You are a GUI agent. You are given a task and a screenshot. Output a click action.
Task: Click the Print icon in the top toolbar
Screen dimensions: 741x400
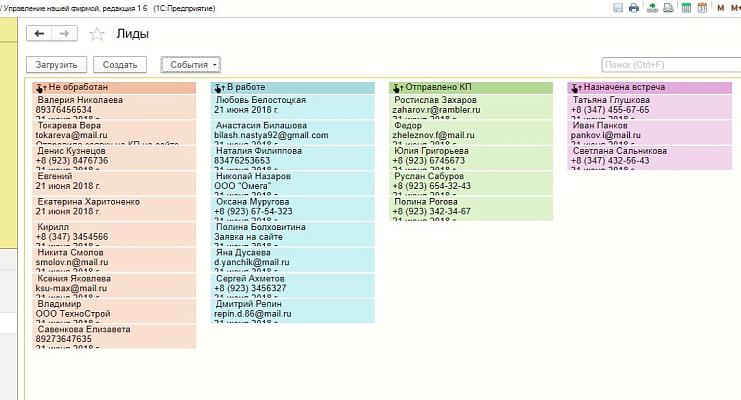click(x=633, y=8)
